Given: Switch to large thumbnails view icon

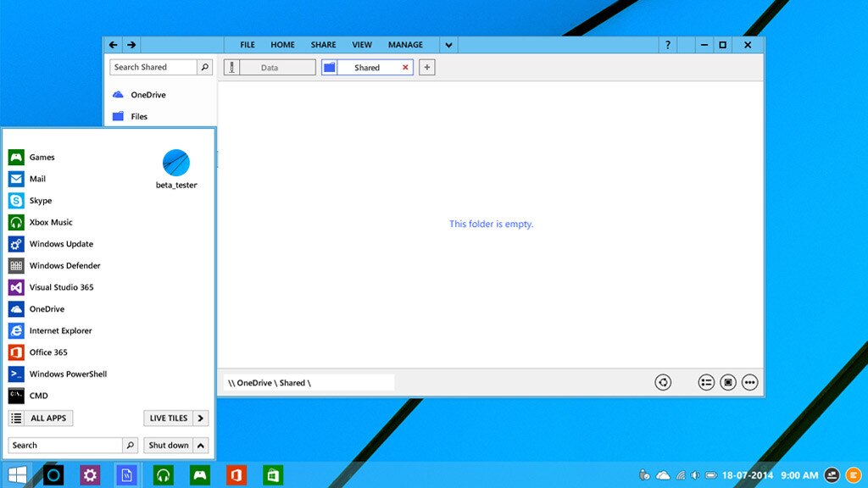Looking at the screenshot, I should (728, 382).
